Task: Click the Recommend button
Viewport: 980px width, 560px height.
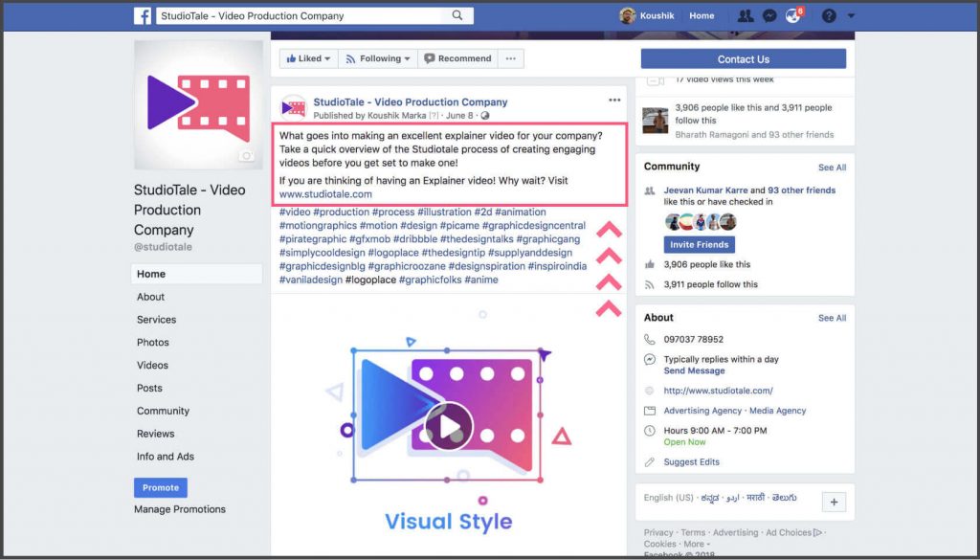Action: pos(458,58)
